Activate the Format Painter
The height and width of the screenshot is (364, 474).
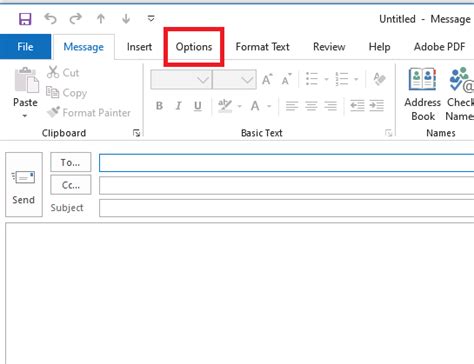[x=89, y=113]
